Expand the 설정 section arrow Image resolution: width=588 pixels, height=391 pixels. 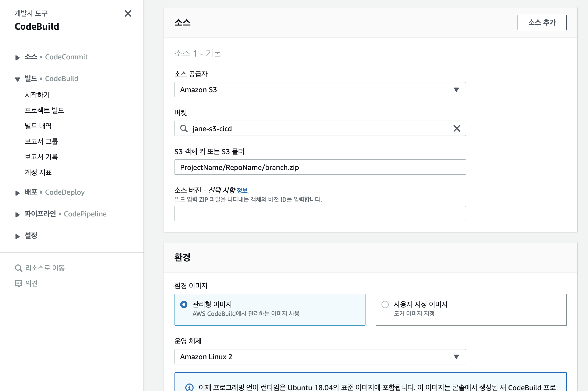[17, 236]
